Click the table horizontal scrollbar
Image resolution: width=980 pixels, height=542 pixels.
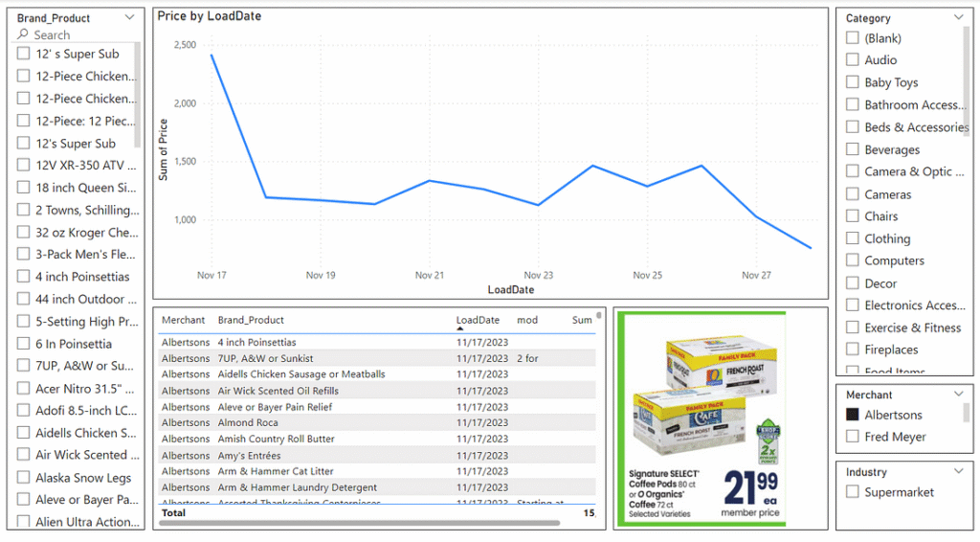[360, 523]
